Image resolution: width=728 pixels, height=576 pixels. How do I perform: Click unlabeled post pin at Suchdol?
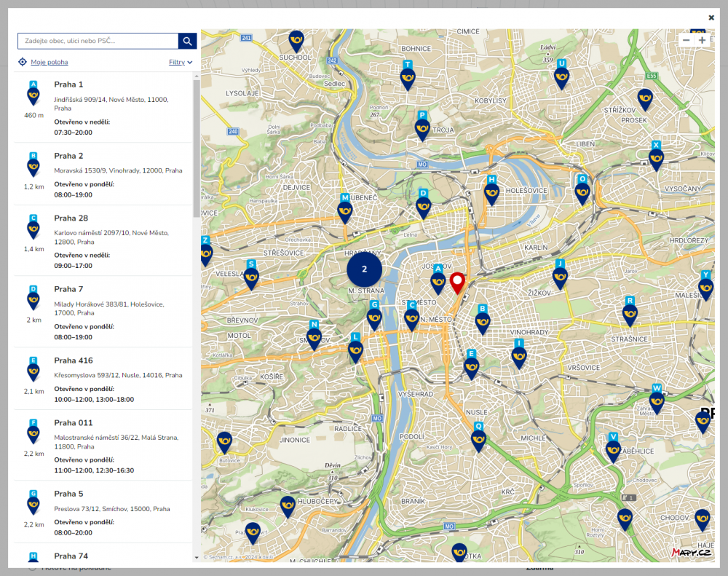point(296,42)
